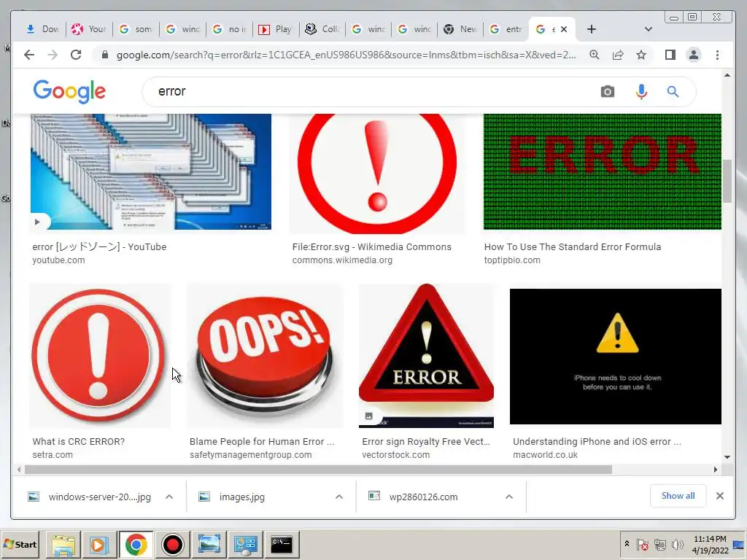This screenshot has height=560, width=747.
Task: Open the iPhone needs to cool down image
Action: [616, 356]
